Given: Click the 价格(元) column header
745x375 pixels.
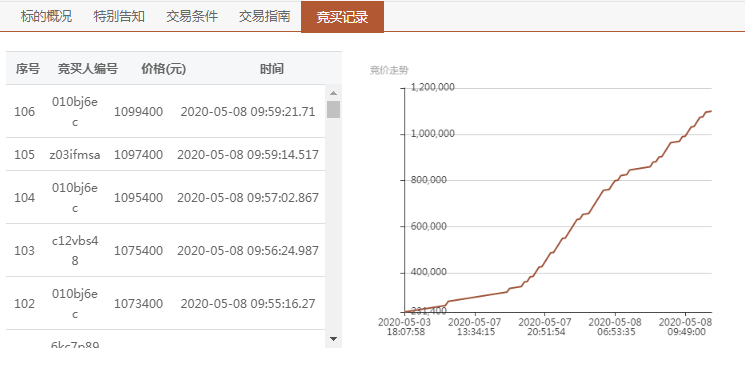Looking at the screenshot, I should click(163, 69).
